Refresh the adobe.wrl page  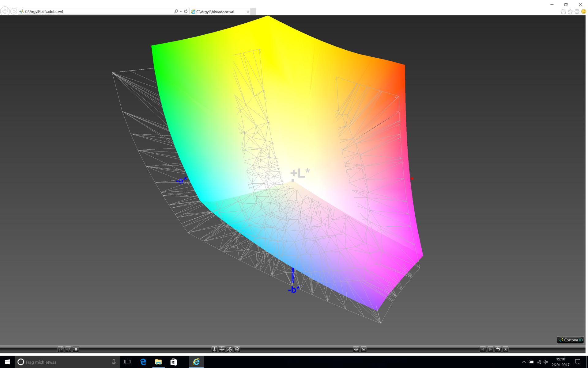click(x=186, y=11)
